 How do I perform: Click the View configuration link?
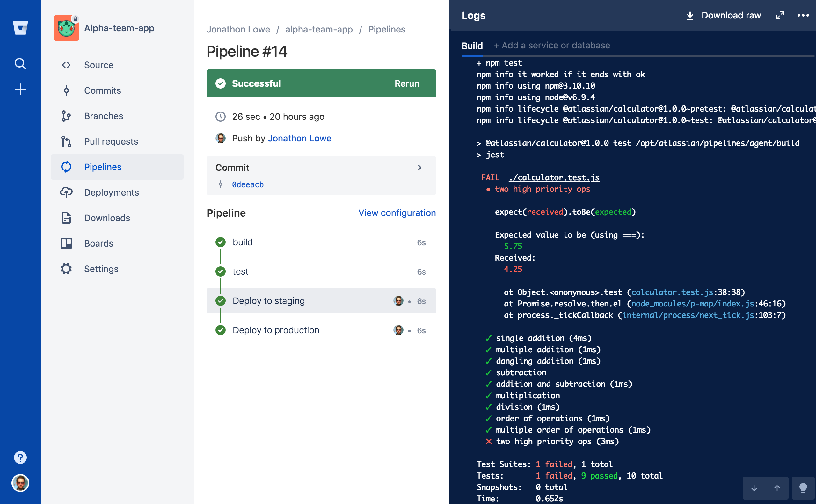pos(397,213)
